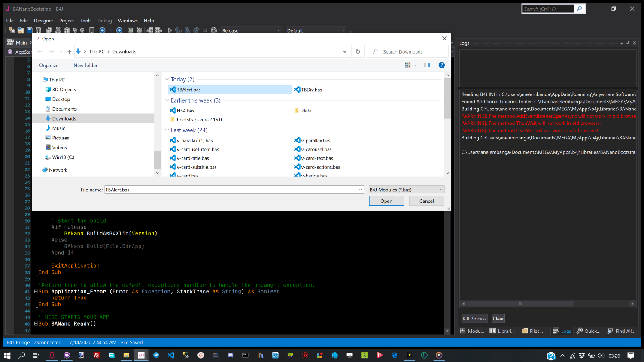Select the TBDiv.bas file
The height and width of the screenshot is (362, 644).
point(311,90)
